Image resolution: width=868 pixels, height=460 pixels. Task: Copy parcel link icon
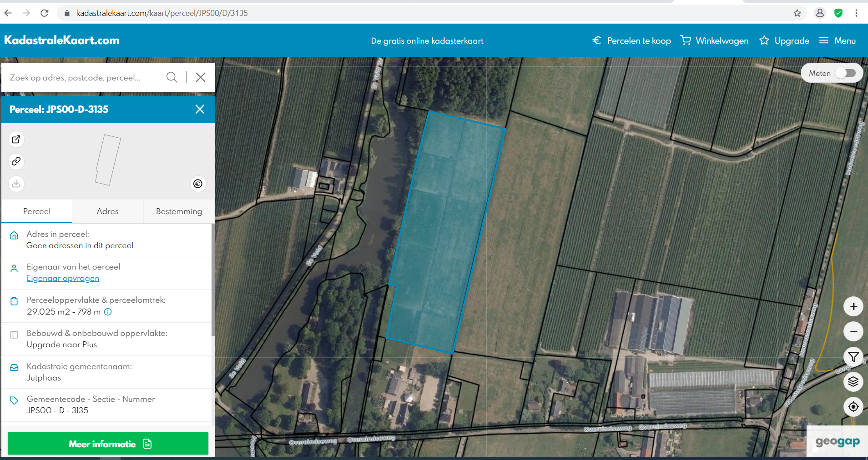pyautogui.click(x=16, y=161)
